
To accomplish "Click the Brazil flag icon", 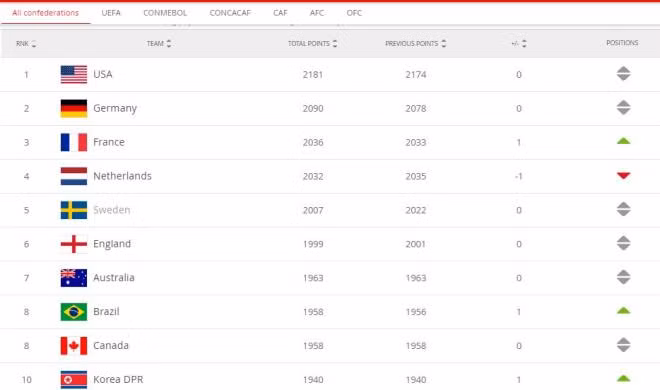I will [74, 312].
